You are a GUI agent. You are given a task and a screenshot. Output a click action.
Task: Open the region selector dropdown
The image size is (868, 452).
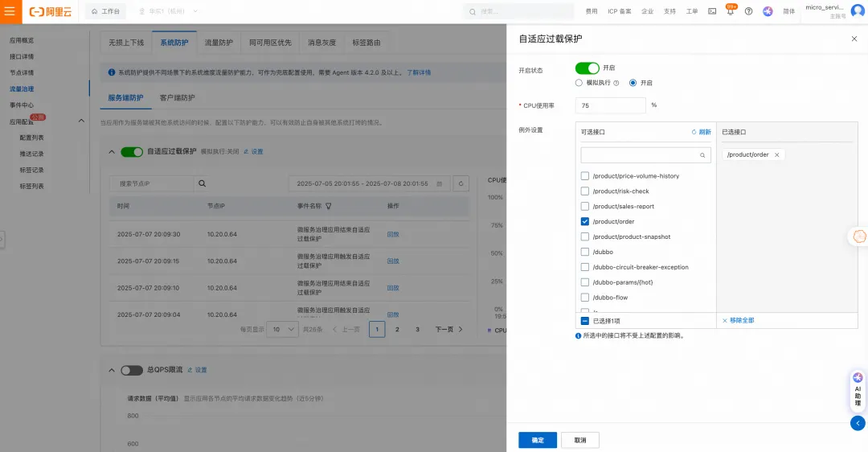coord(168,11)
